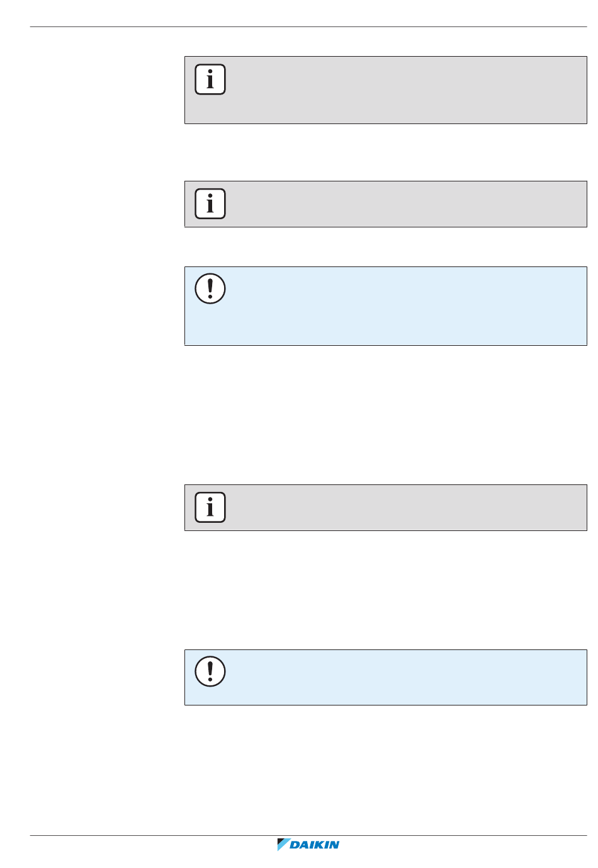Screen dimensions: 598x868
Task: Click the Daikin triangle emblem in footer
Action: click(x=283, y=845)
